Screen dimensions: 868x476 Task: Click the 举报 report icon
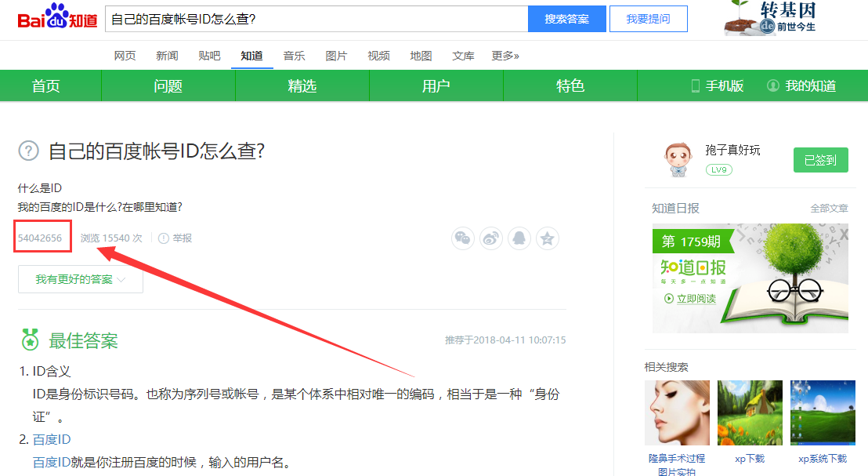click(x=164, y=238)
